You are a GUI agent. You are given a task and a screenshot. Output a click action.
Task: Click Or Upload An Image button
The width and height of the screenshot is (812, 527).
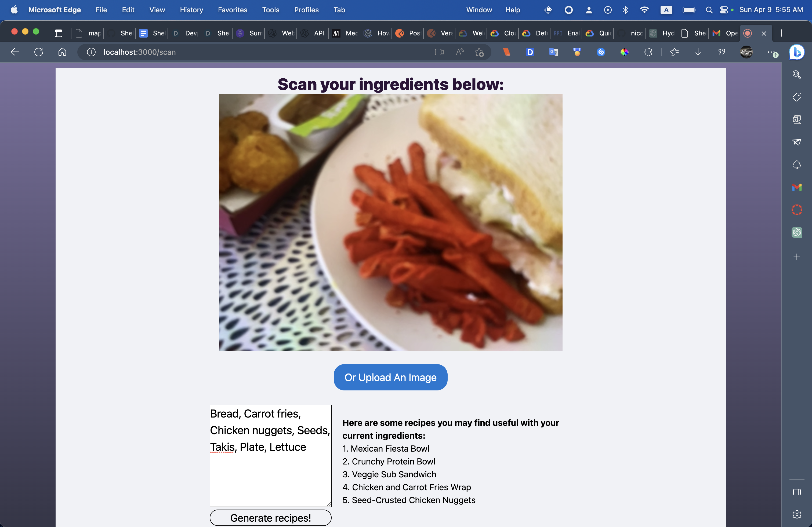click(390, 377)
